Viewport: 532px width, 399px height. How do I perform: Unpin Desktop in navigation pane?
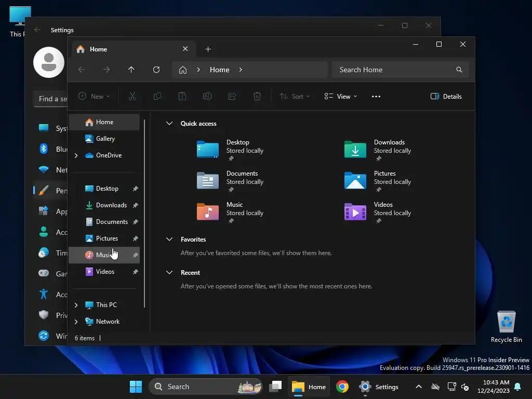click(x=136, y=189)
